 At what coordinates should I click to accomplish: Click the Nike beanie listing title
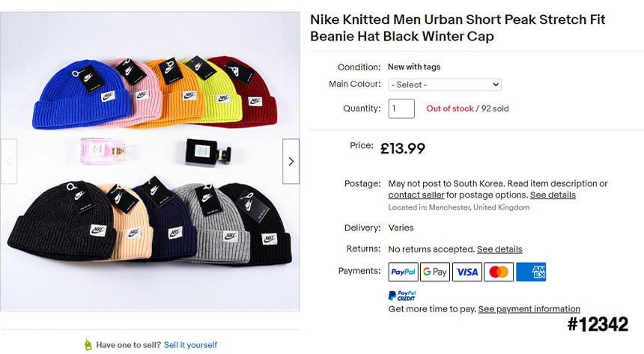[x=458, y=28]
